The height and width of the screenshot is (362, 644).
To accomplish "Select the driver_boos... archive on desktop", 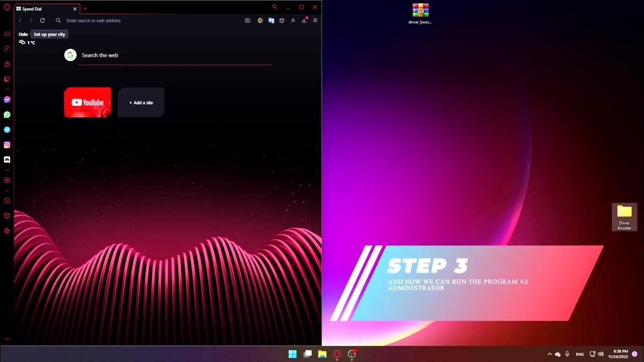I will coord(420,14).
